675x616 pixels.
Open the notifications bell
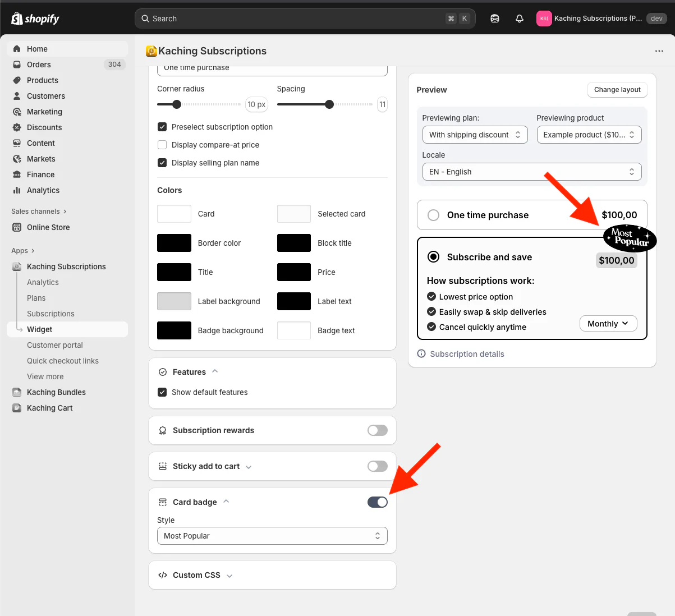click(x=520, y=19)
